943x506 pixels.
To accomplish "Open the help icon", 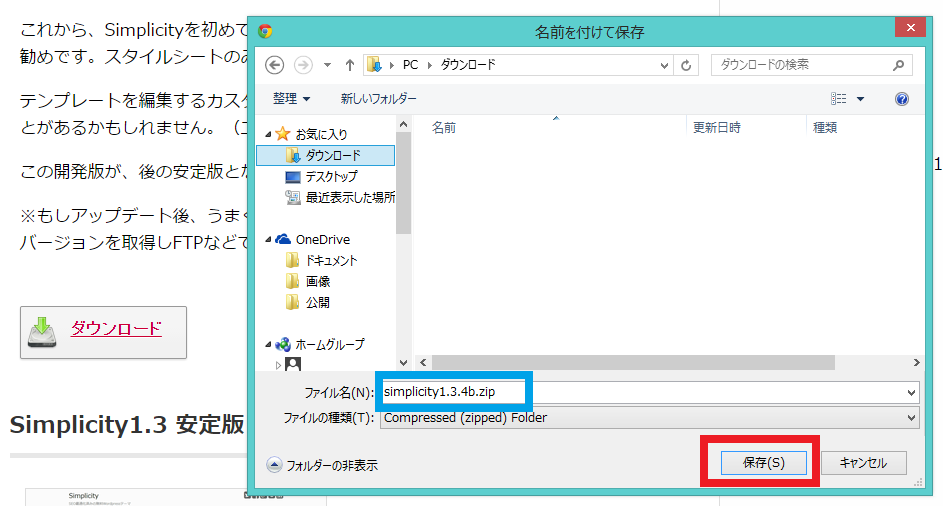I will (902, 99).
